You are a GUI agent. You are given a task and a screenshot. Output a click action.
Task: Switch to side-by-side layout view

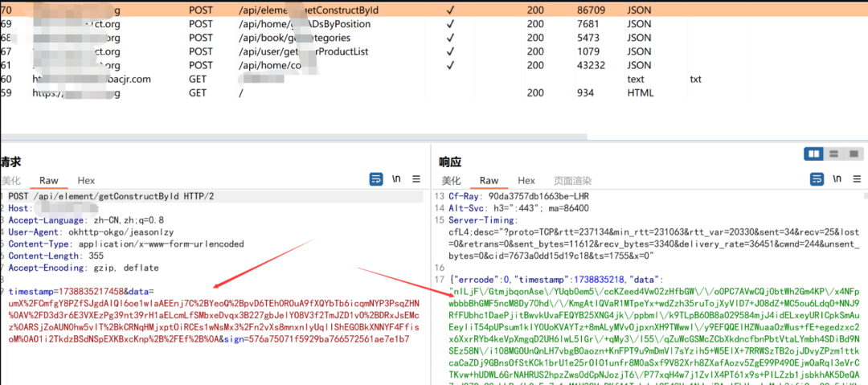[813, 154]
